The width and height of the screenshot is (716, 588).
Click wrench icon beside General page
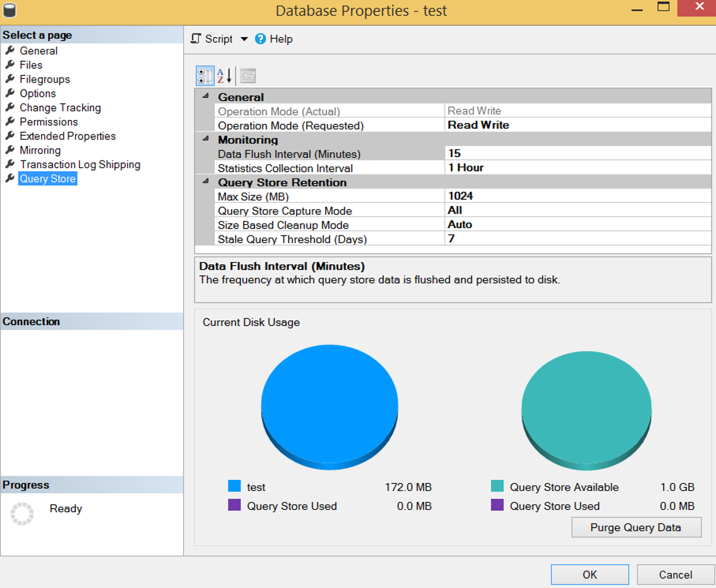[10, 51]
